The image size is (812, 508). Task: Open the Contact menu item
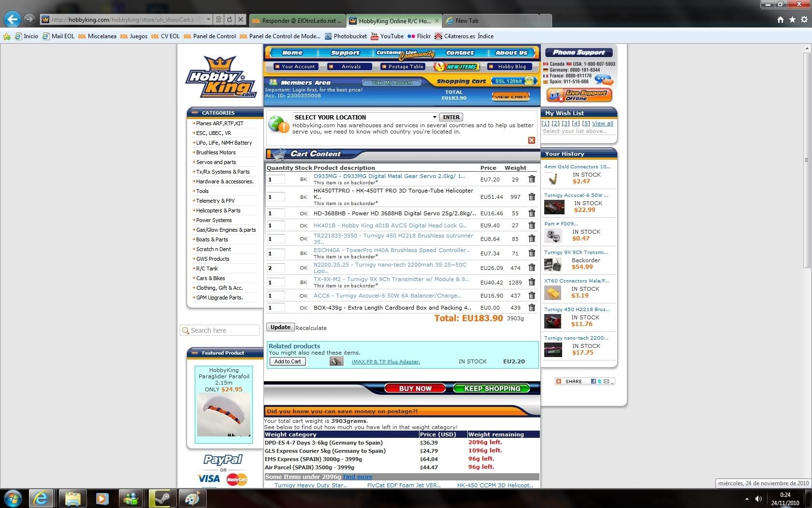(460, 53)
